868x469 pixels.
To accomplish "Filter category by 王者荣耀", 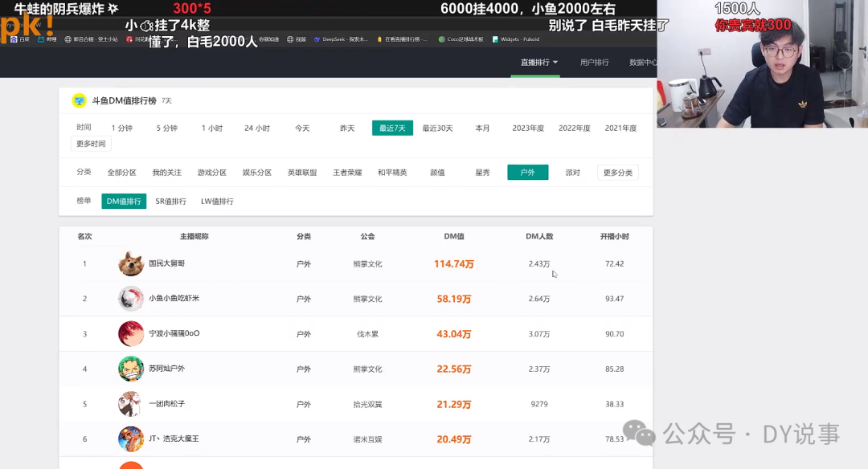I will (x=347, y=173).
